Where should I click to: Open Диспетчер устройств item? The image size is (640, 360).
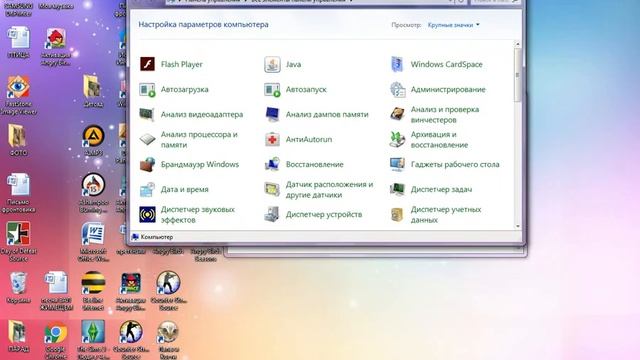click(313, 214)
